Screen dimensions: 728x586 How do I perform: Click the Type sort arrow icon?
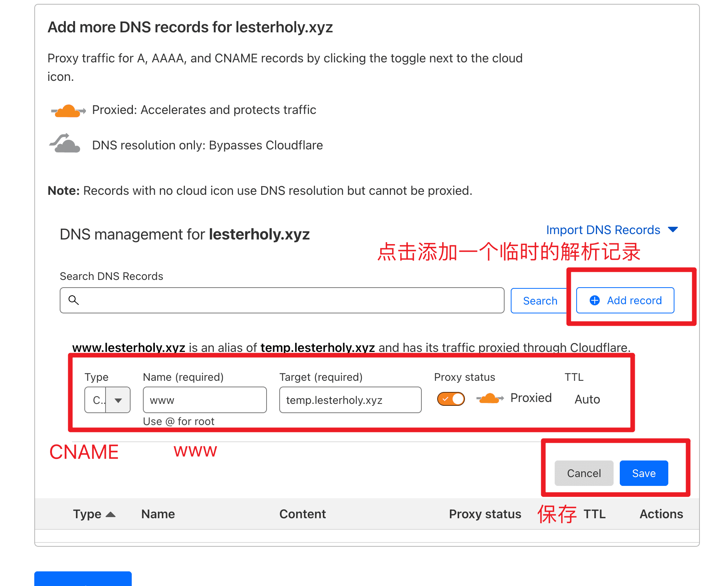coord(111,514)
